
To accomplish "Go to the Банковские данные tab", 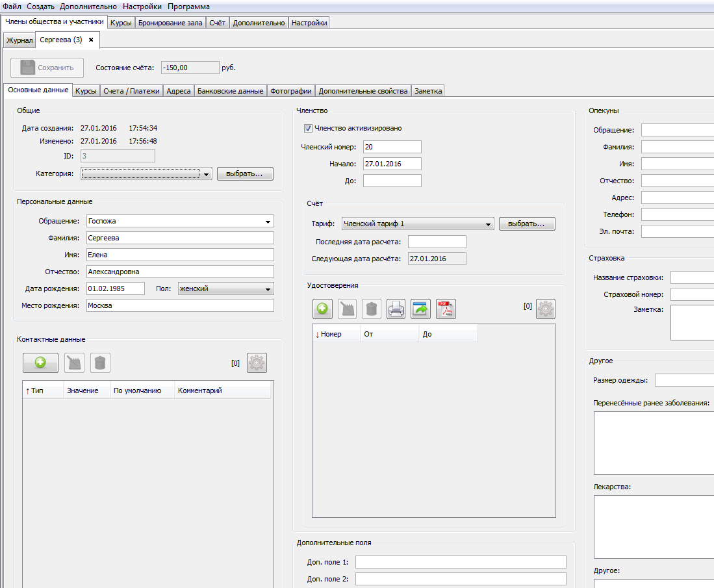I will pyautogui.click(x=231, y=91).
